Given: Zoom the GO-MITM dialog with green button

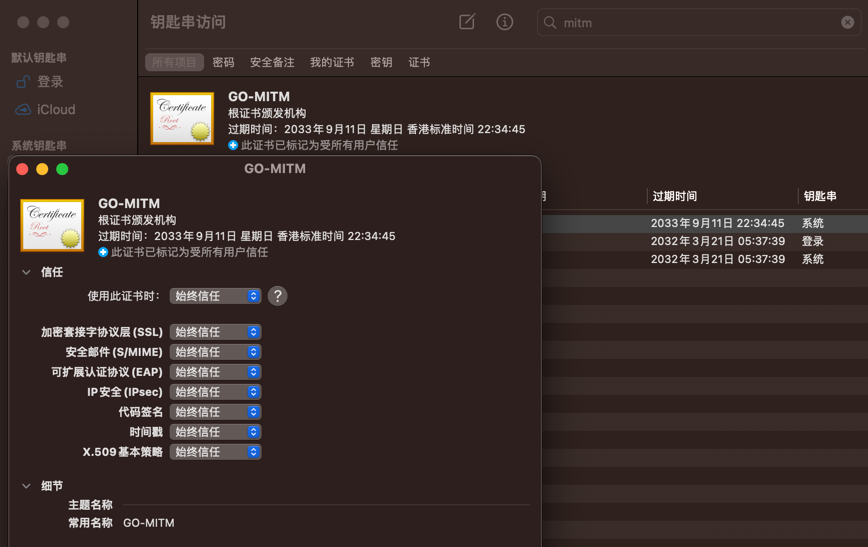Looking at the screenshot, I should 62,169.
